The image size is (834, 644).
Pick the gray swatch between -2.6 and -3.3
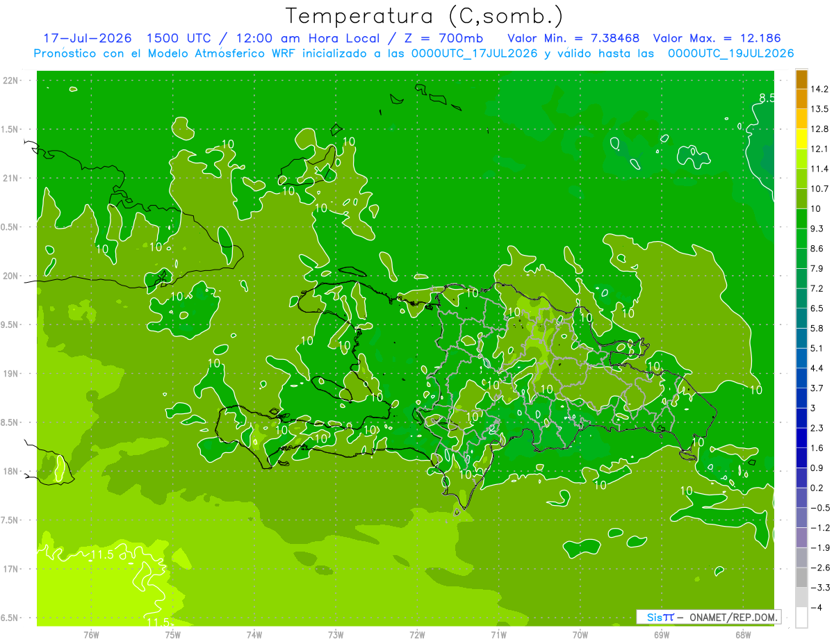[801, 577]
